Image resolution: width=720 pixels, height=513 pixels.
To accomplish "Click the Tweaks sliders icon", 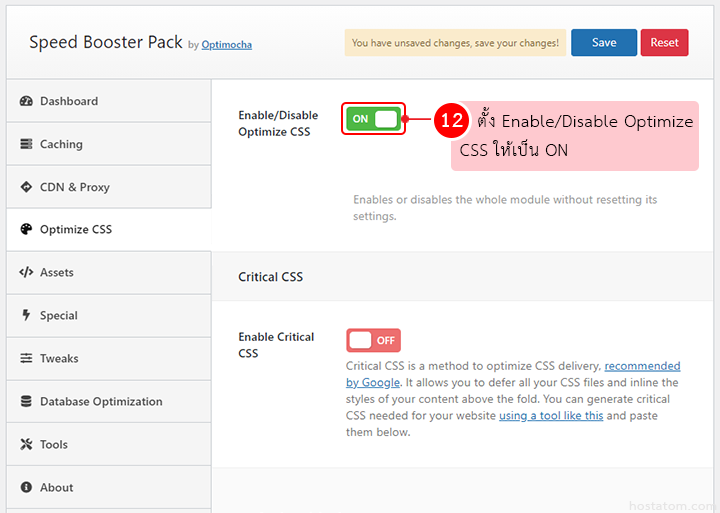I will 26,359.
